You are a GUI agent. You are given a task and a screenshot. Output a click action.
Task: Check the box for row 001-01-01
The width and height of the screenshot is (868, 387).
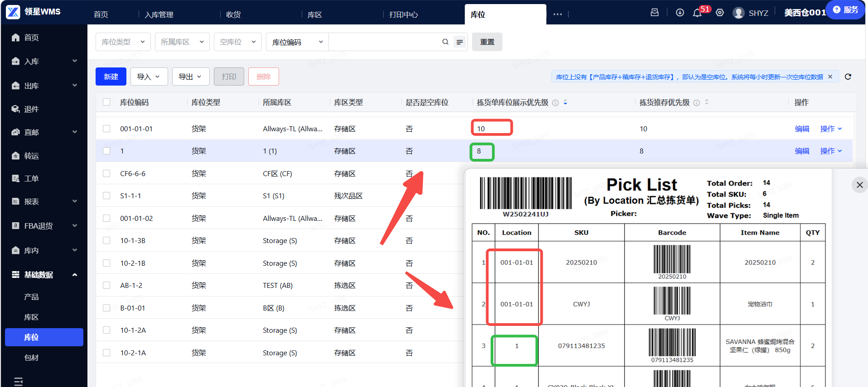click(x=106, y=129)
